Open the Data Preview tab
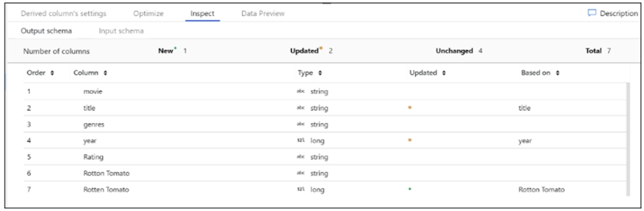This screenshot has height=211, width=644. click(263, 13)
